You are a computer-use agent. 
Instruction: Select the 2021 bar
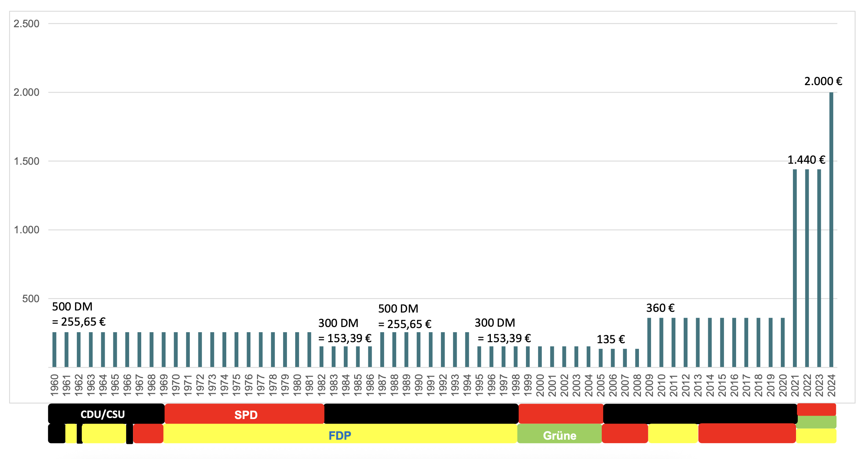tap(795, 268)
